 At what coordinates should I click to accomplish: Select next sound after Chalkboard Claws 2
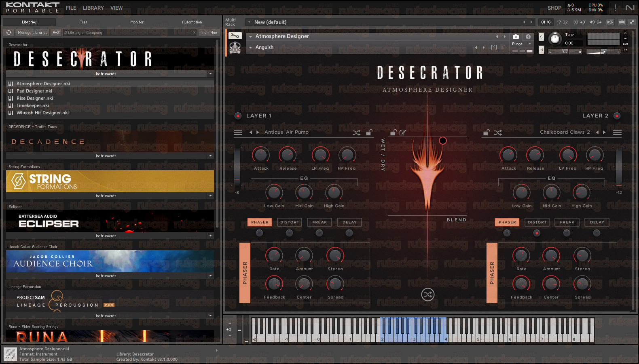point(604,132)
